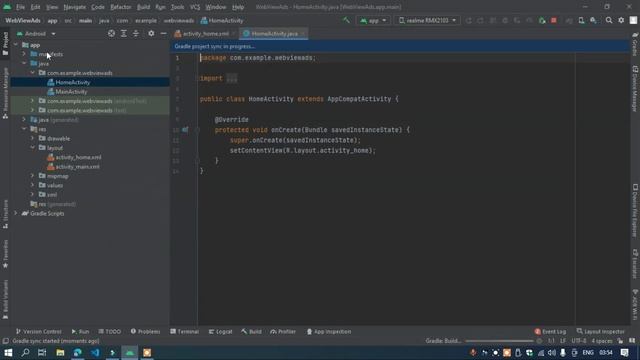Screen dimensions: 640x360
Task: Open Logcat tool window
Action: pyautogui.click(x=220, y=331)
